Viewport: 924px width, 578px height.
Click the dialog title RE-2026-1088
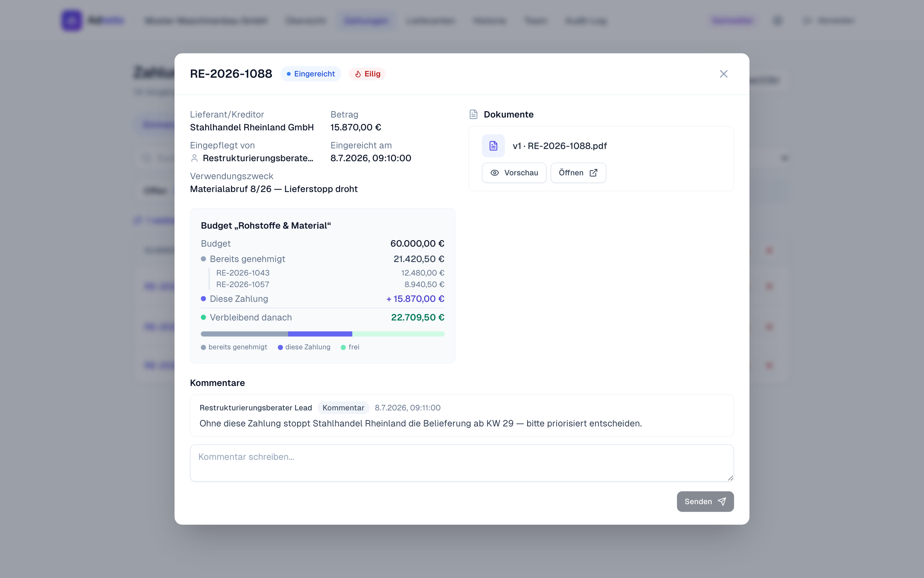pyautogui.click(x=231, y=74)
